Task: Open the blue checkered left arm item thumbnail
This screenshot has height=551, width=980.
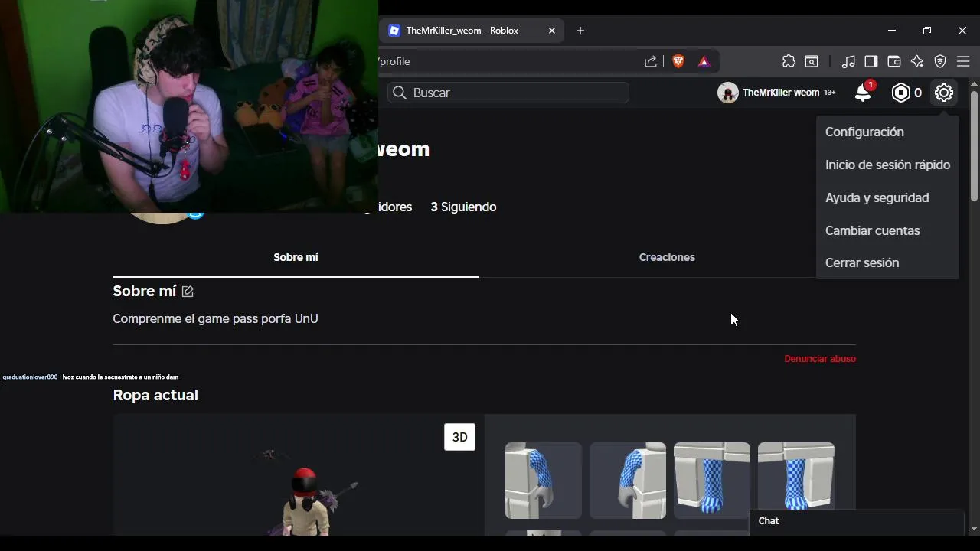Action: click(544, 481)
